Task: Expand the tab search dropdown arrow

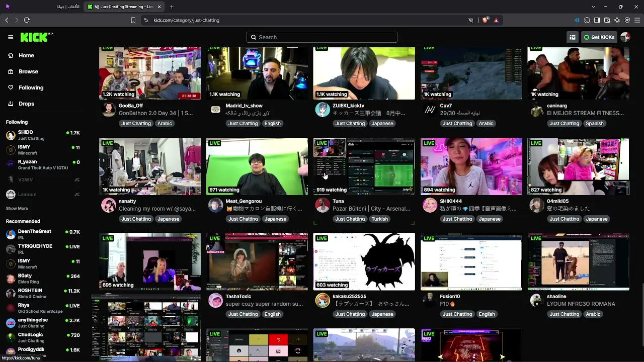Action: click(x=593, y=7)
